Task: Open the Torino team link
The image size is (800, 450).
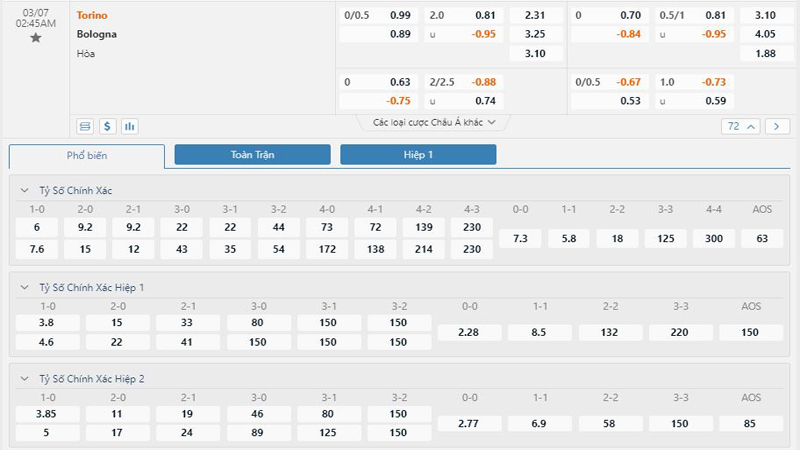Action: coord(92,15)
